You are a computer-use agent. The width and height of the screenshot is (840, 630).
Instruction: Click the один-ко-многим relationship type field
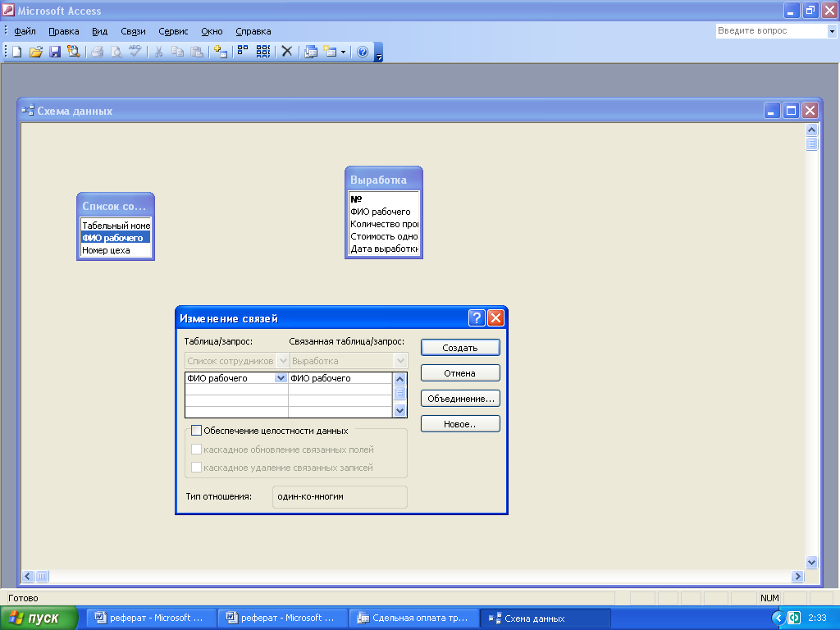coord(340,496)
